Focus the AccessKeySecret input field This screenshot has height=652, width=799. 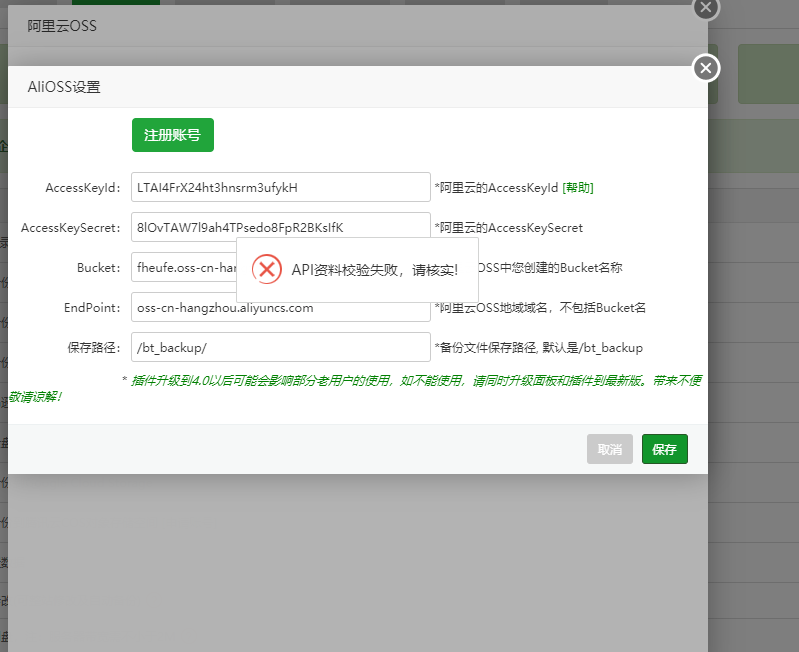click(x=280, y=227)
